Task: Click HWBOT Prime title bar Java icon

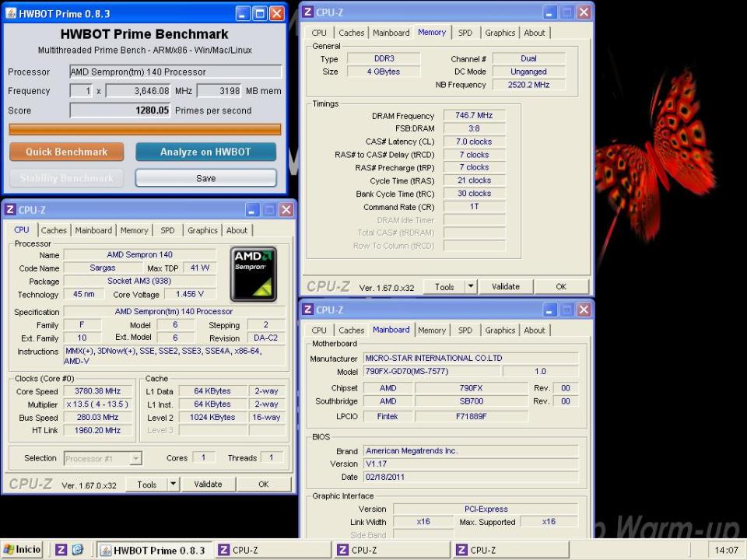Action: click(11, 13)
